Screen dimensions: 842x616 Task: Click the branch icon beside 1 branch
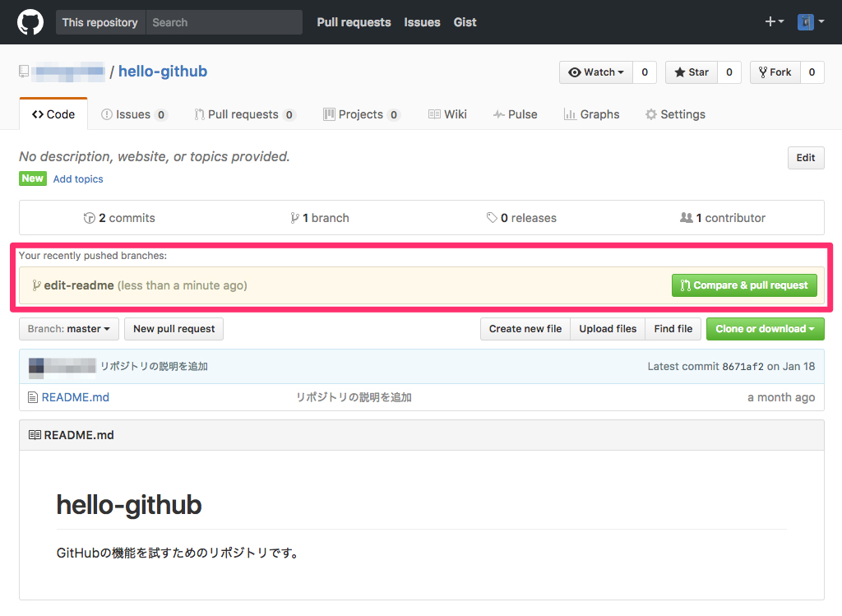tap(294, 218)
